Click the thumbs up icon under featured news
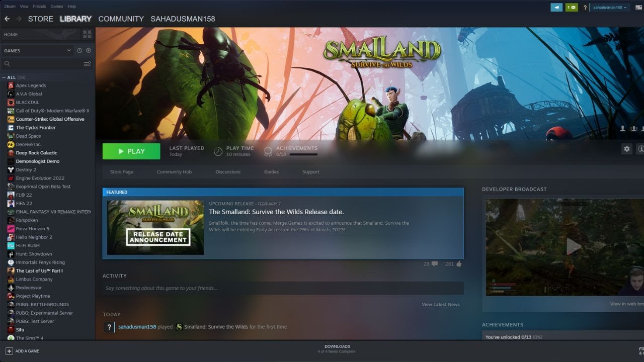644x362 pixels. (459, 264)
